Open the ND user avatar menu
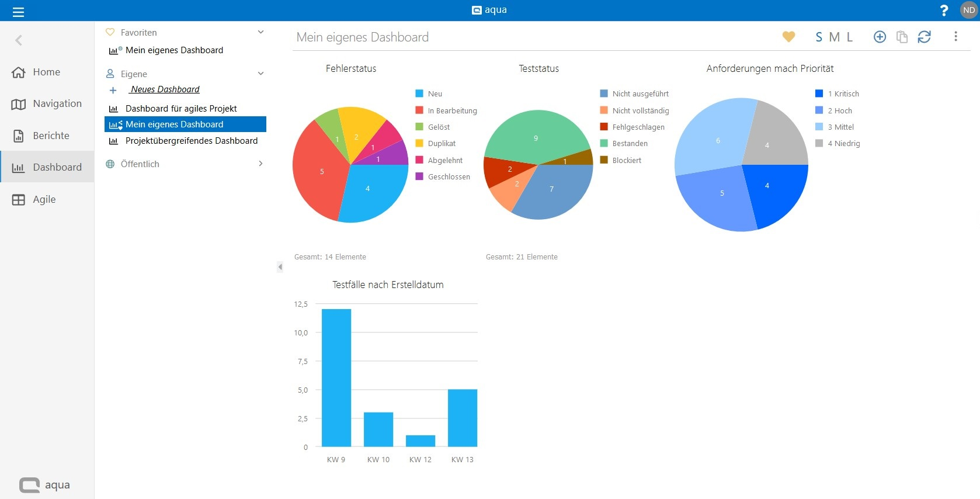This screenshot has height=499, width=980. [x=969, y=11]
